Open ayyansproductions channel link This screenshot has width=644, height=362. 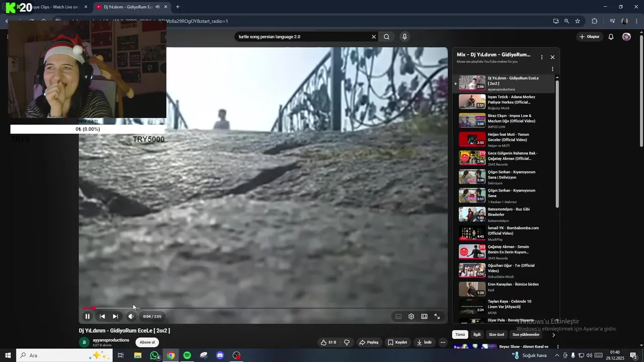click(111, 340)
